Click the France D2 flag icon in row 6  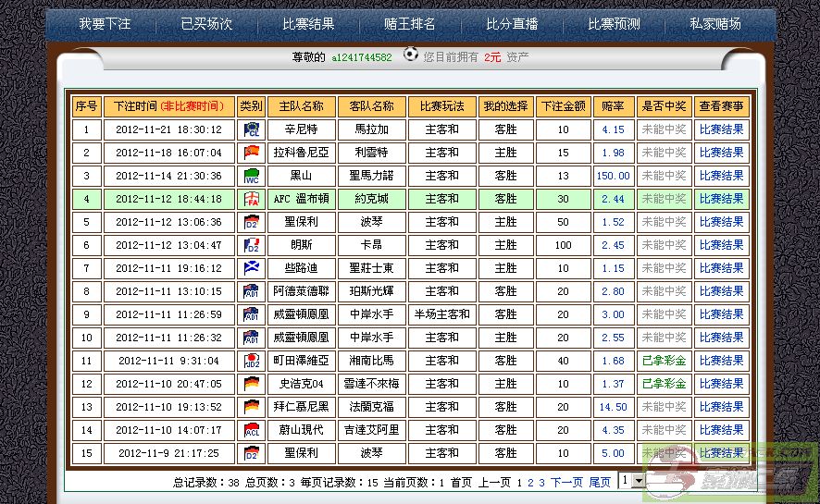coord(251,245)
